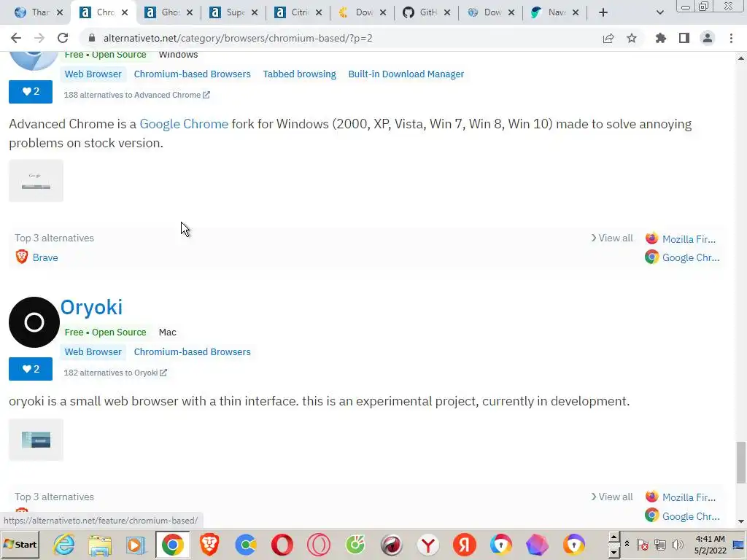The height and width of the screenshot is (560, 747).
Task: Click 'View all' under Oryoki
Action: pyautogui.click(x=612, y=497)
